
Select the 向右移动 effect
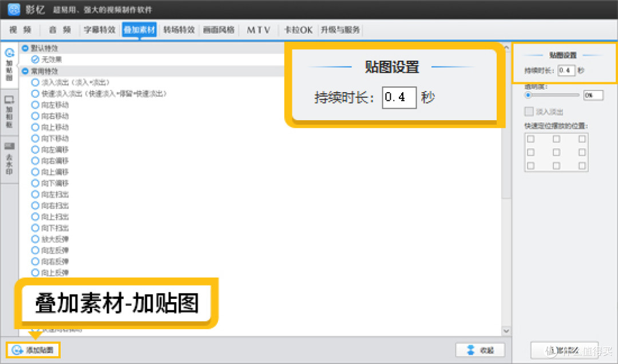50,116
